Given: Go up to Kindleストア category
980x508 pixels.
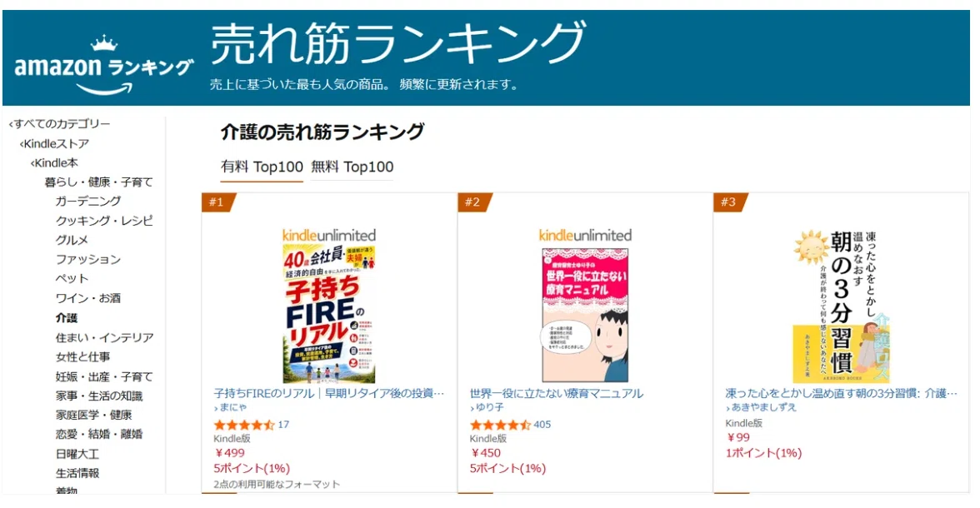Looking at the screenshot, I should (54, 144).
